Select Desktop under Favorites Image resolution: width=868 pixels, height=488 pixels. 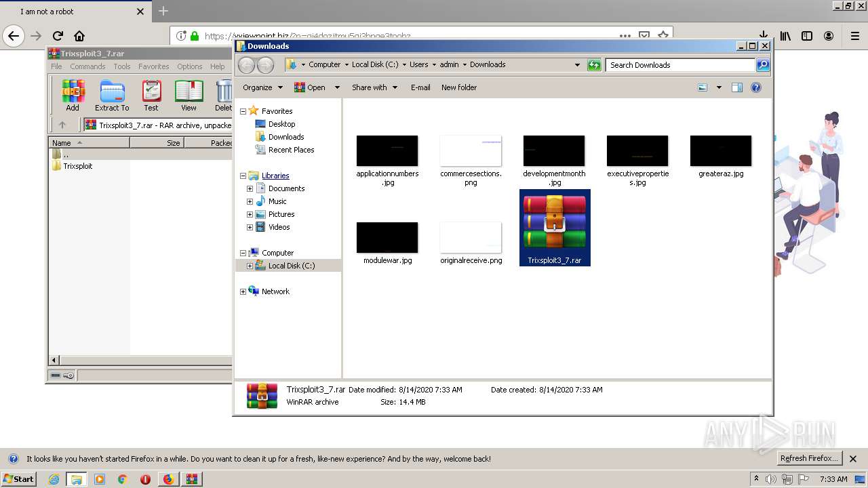coord(281,124)
